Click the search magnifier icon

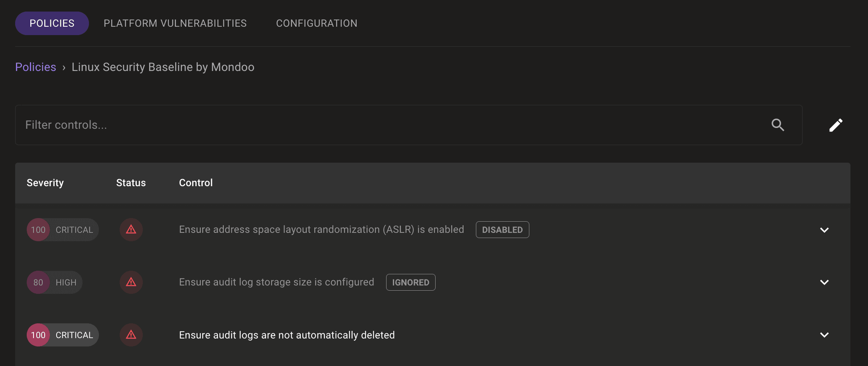click(777, 125)
